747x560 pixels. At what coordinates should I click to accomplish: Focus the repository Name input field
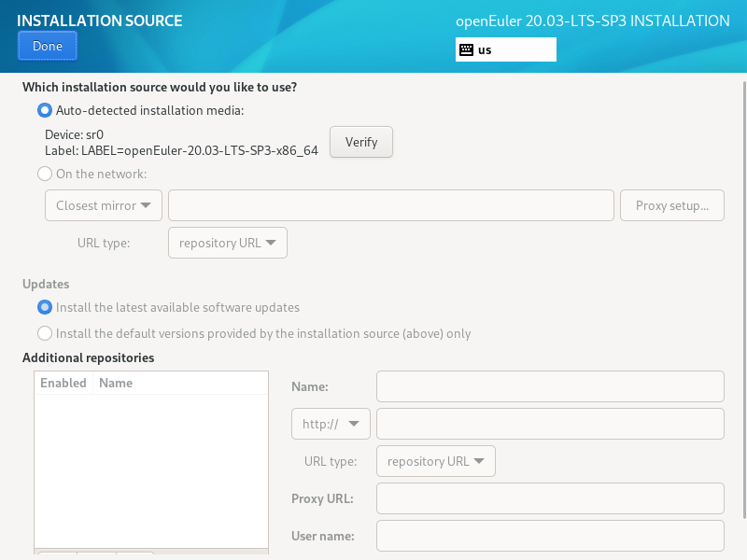tap(550, 386)
